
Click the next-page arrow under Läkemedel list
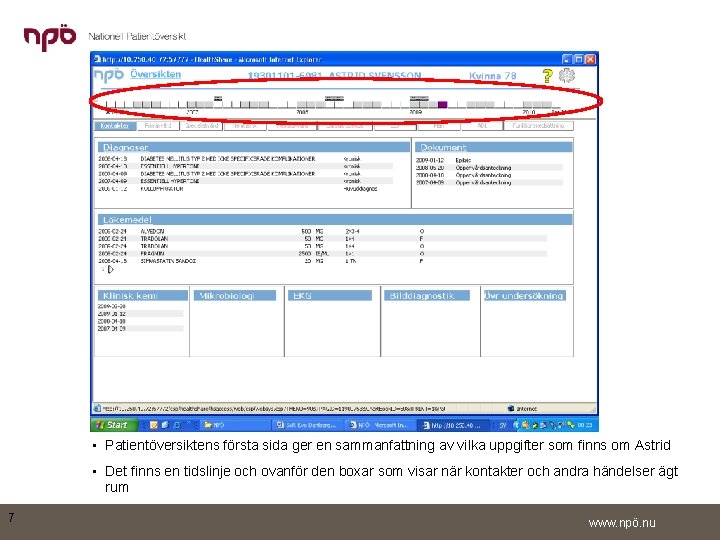110,270
